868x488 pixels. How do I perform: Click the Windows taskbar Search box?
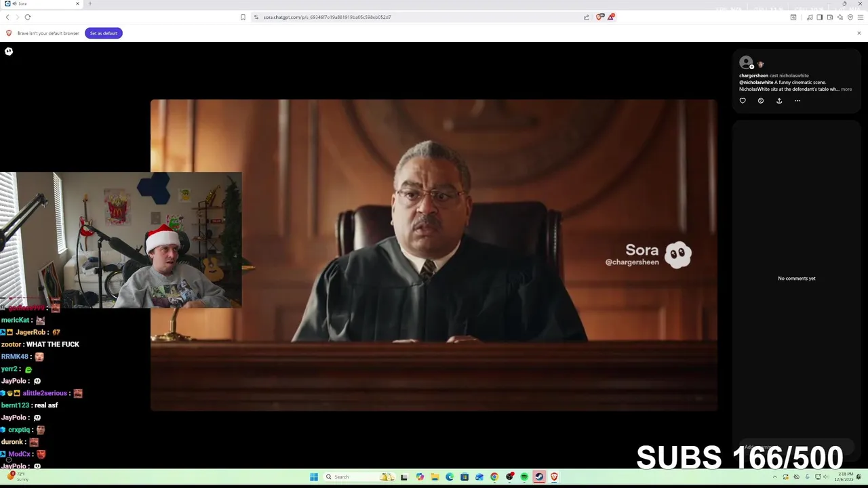coord(358,476)
